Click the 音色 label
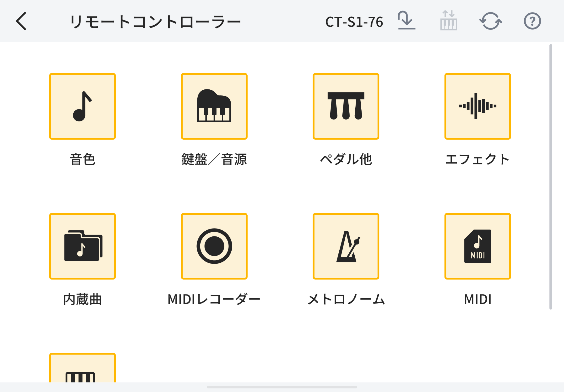This screenshot has width=564, height=392. pos(82,159)
